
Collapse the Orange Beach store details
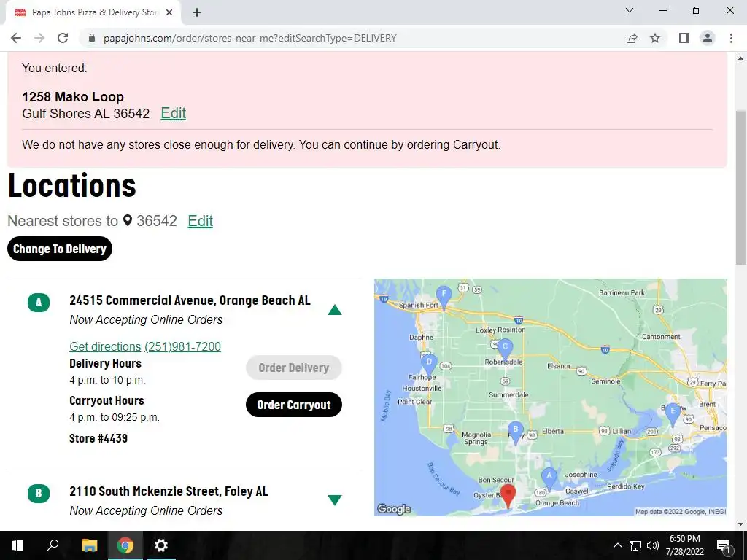click(335, 310)
